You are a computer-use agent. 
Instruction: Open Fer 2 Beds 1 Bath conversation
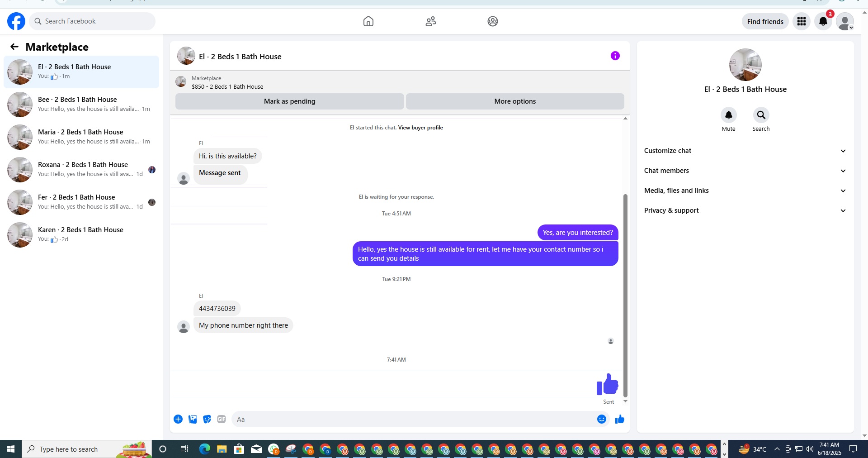81,202
